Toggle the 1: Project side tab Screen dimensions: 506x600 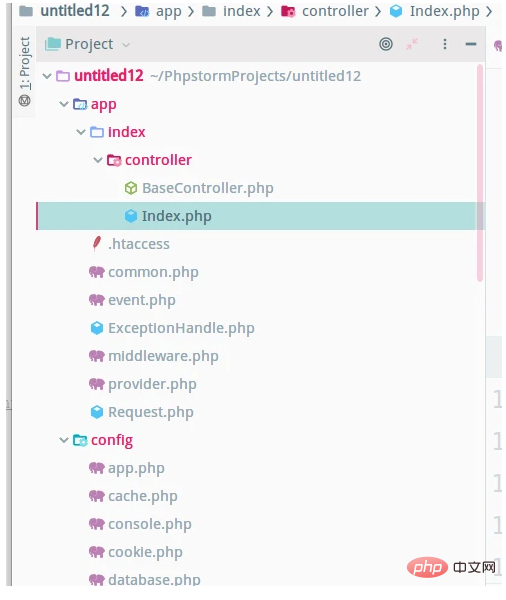(24, 71)
